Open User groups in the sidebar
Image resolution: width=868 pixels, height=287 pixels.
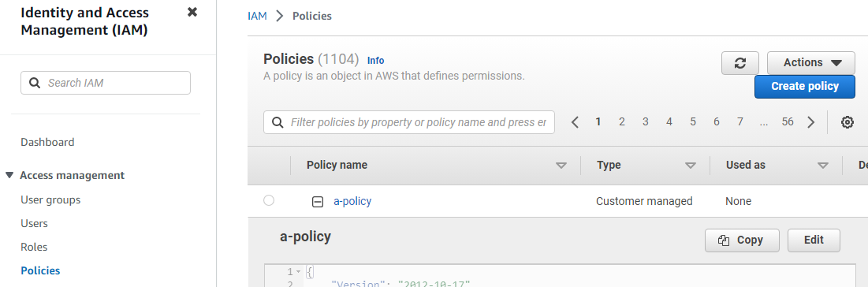pos(50,199)
